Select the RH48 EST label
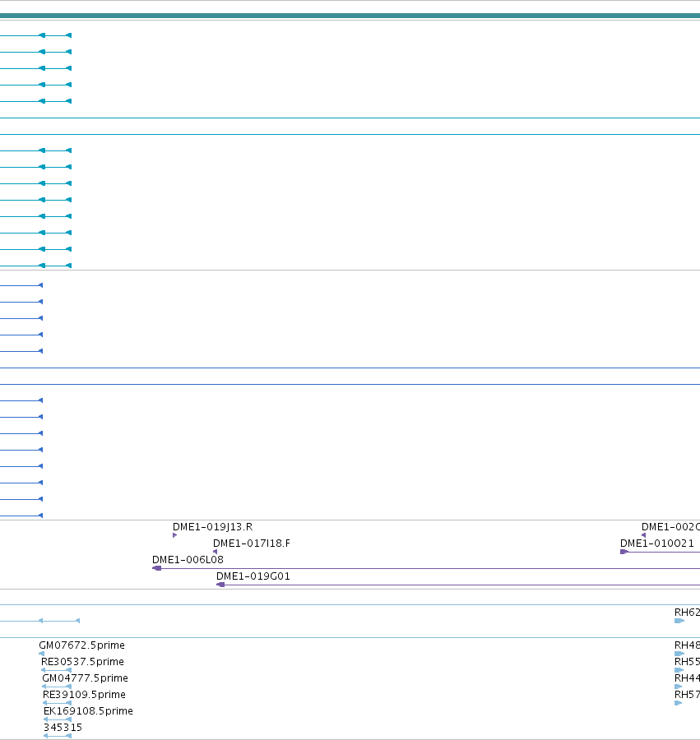This screenshot has height=740, width=700. (x=688, y=645)
